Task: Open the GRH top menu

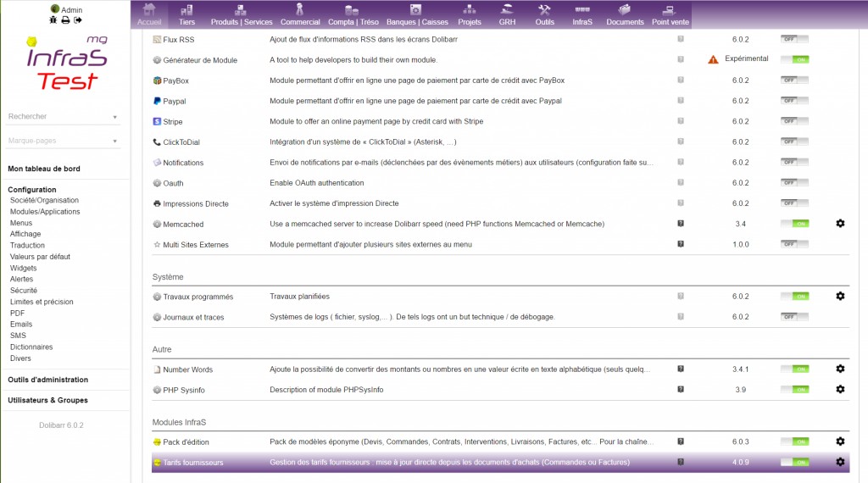Action: point(507,15)
